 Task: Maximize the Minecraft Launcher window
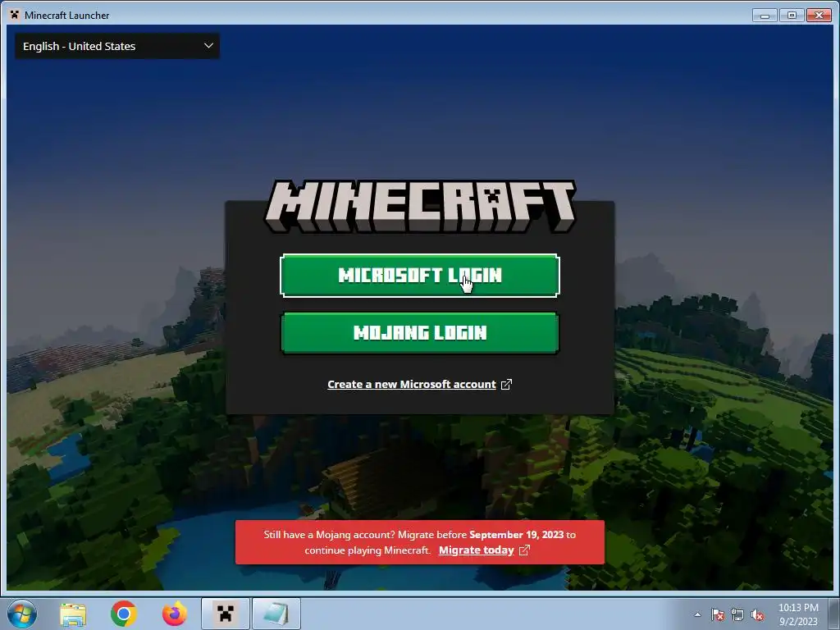click(x=792, y=15)
